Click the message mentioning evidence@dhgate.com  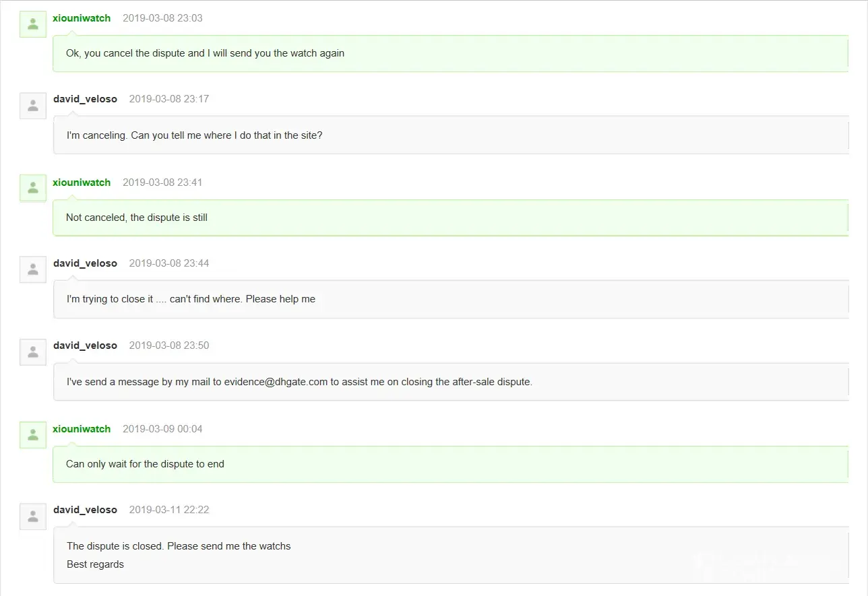299,382
